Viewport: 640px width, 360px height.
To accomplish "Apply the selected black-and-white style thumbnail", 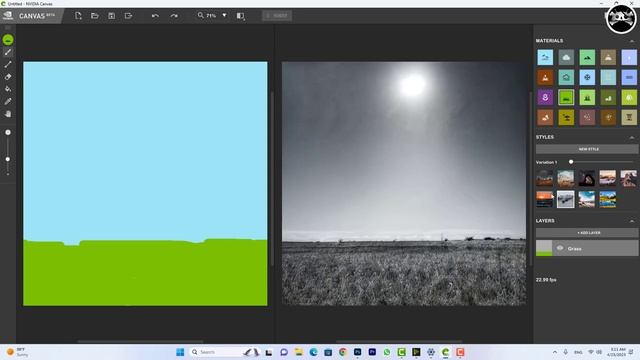I will coord(566,199).
